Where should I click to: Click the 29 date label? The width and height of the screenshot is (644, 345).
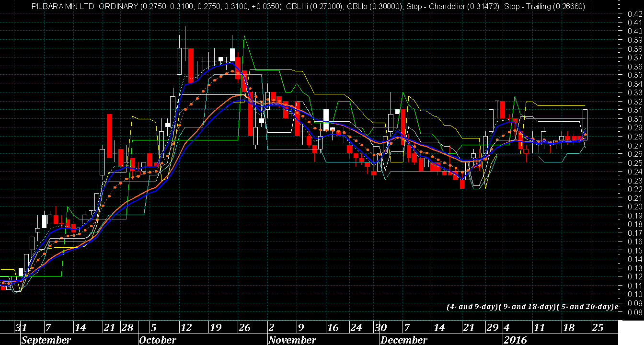[x=493, y=328]
